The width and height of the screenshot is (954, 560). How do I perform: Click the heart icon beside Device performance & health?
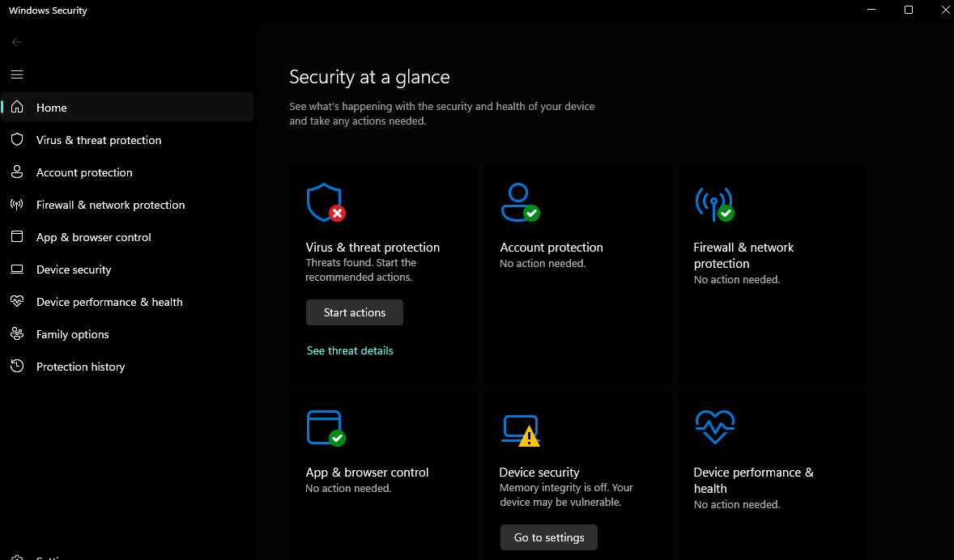point(17,301)
